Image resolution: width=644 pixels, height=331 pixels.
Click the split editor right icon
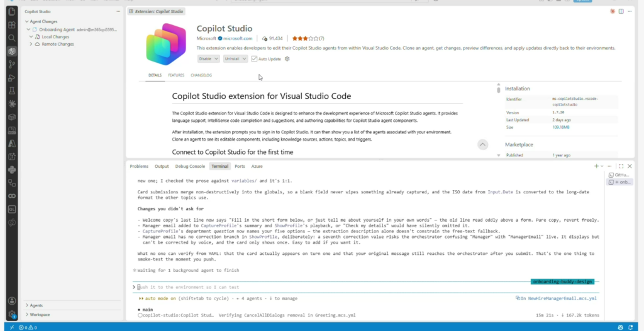[621, 11]
